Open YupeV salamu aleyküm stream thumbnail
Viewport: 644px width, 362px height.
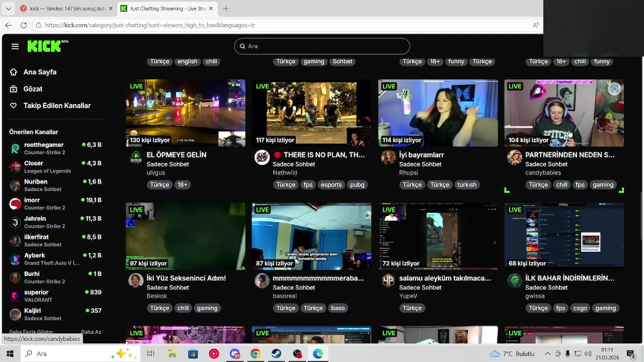[438, 236]
